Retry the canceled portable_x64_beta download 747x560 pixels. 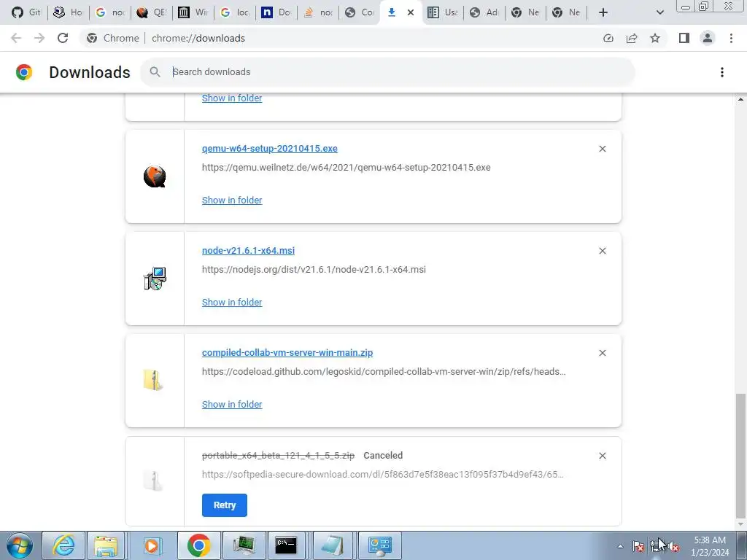click(x=225, y=505)
